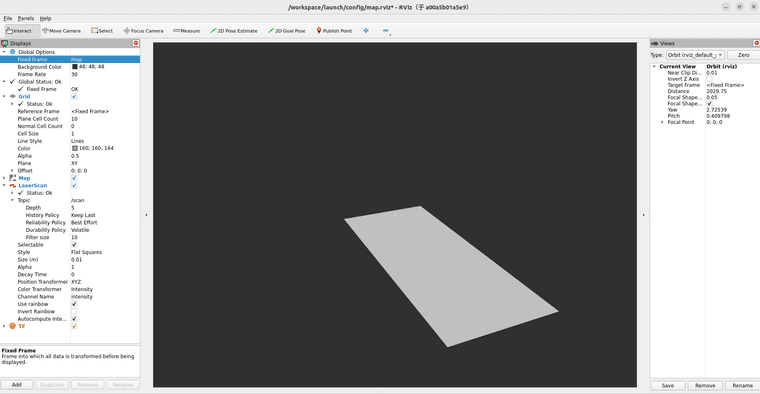Click the Zero view button
Viewport: 760px width, 394px height.
tap(743, 55)
